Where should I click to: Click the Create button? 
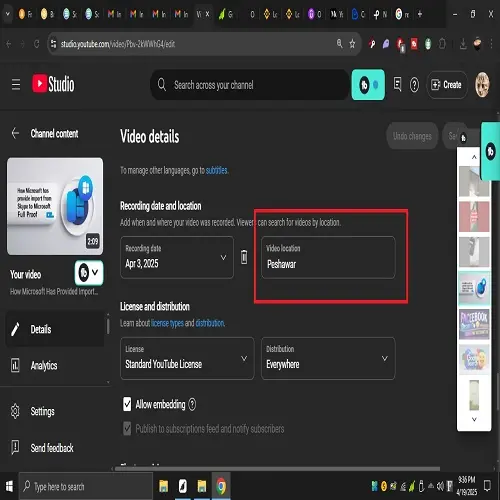(x=447, y=85)
